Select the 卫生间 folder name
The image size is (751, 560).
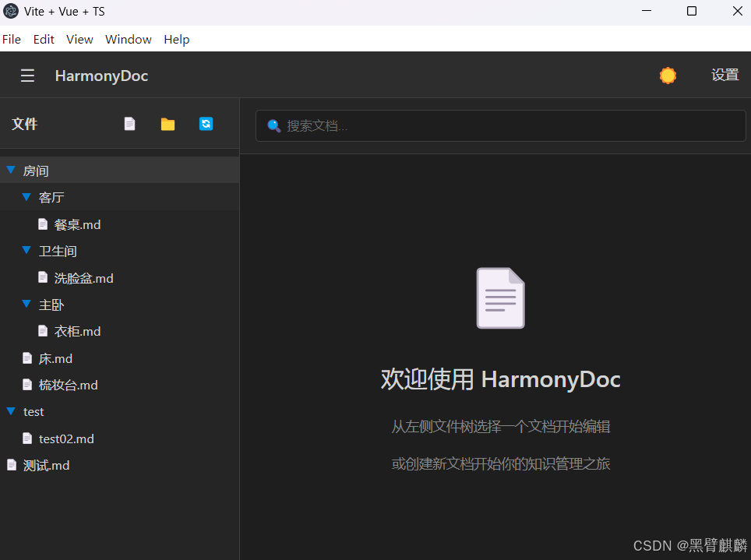pyautogui.click(x=58, y=251)
